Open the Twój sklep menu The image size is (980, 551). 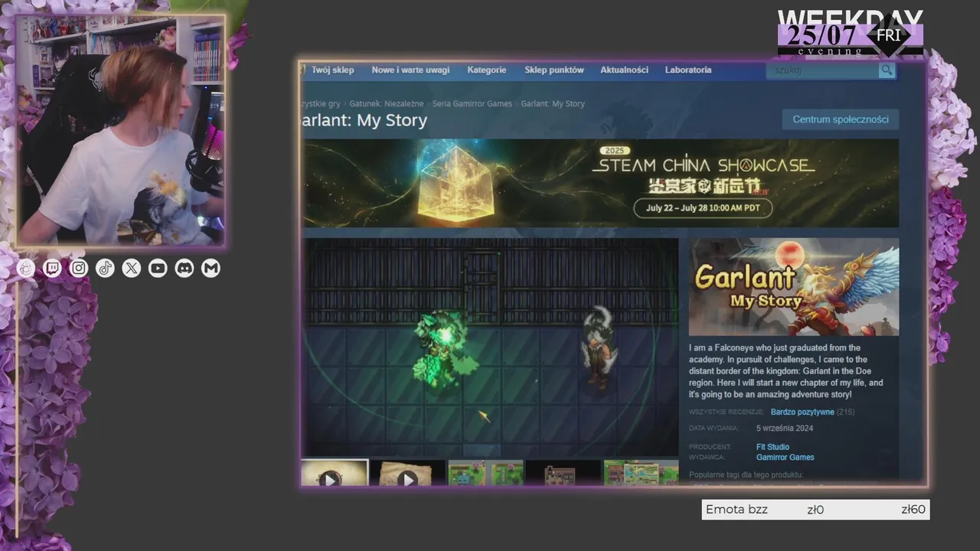coord(332,70)
